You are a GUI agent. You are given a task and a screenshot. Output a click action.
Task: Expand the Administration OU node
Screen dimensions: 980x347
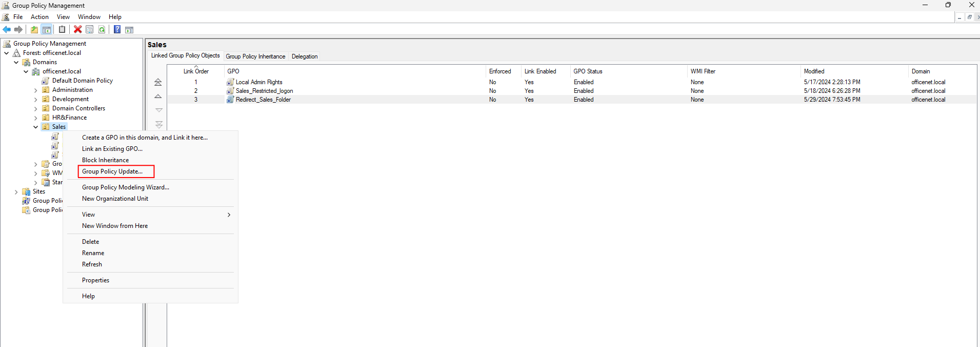36,90
